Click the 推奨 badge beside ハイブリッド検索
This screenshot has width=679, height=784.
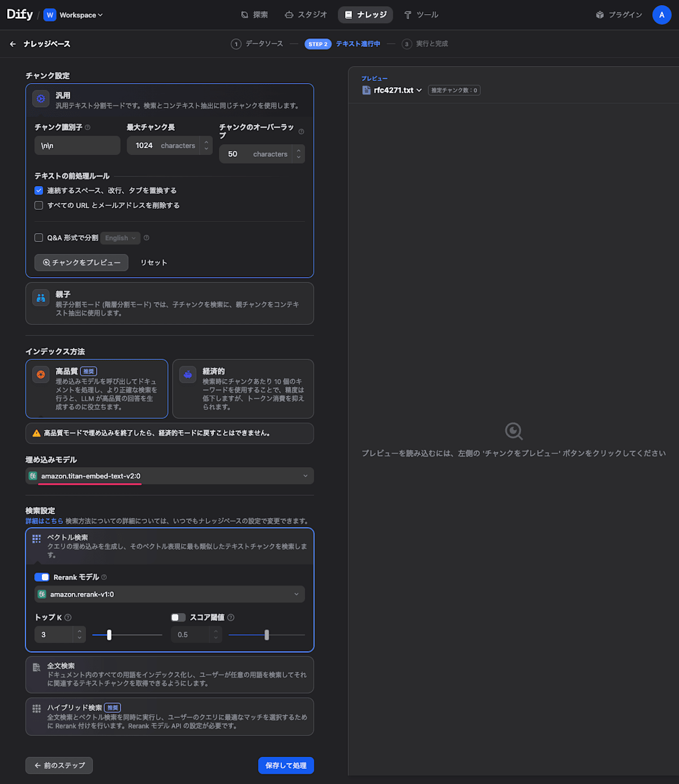tap(113, 708)
